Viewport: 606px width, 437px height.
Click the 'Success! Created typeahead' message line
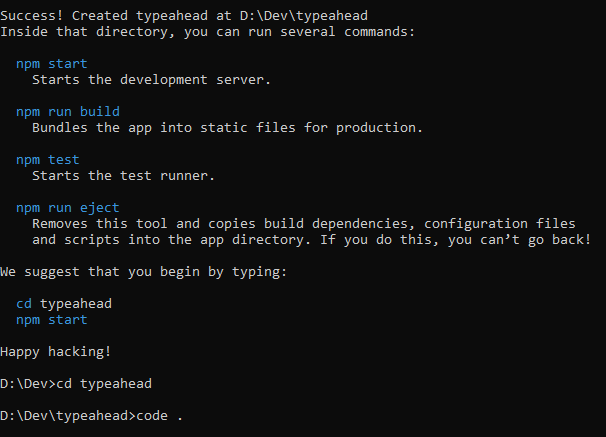100,16
